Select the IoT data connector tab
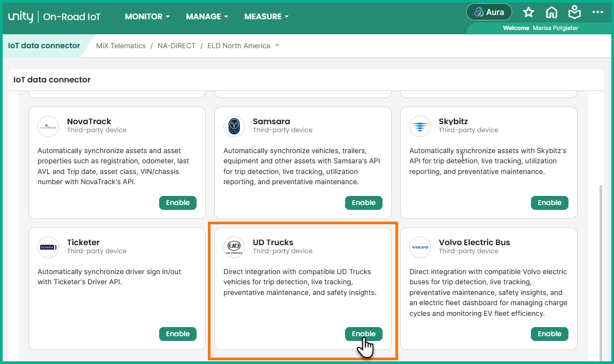 point(44,46)
